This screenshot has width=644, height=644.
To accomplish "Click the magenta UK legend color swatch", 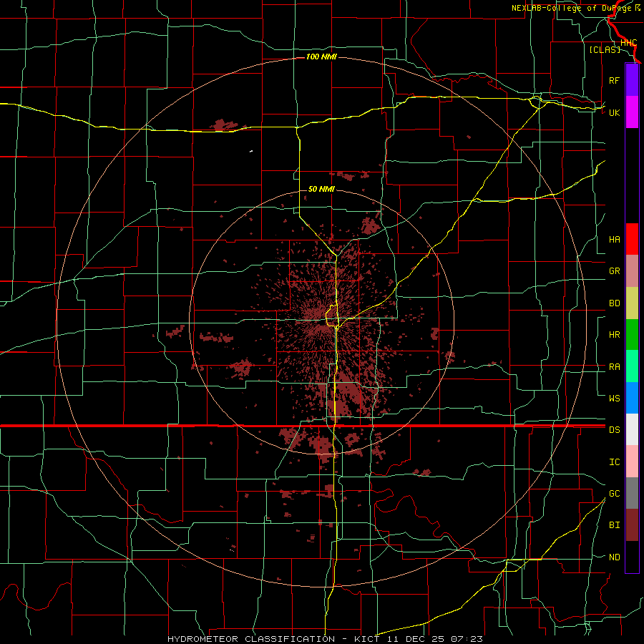I will [632, 112].
